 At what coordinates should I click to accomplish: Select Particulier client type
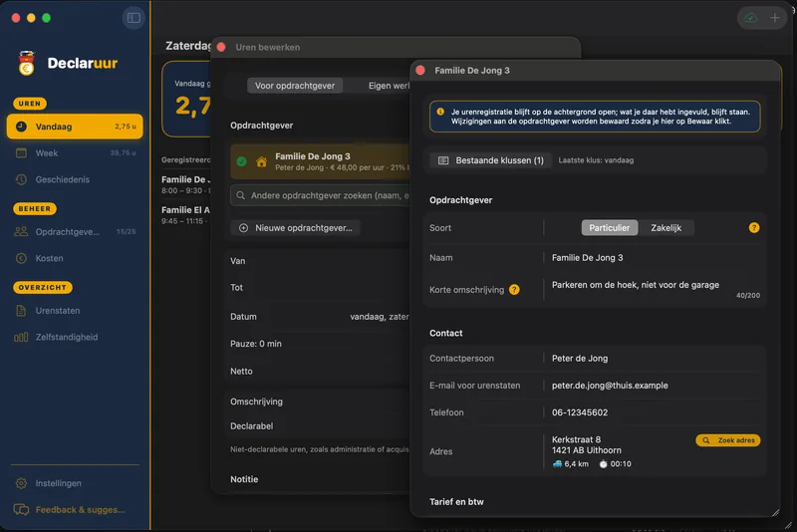tap(609, 227)
